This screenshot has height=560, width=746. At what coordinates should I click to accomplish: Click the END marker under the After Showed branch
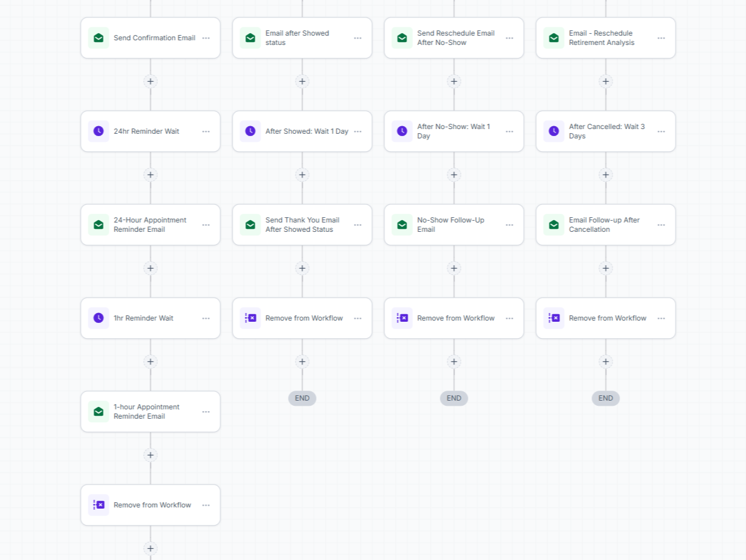point(302,398)
